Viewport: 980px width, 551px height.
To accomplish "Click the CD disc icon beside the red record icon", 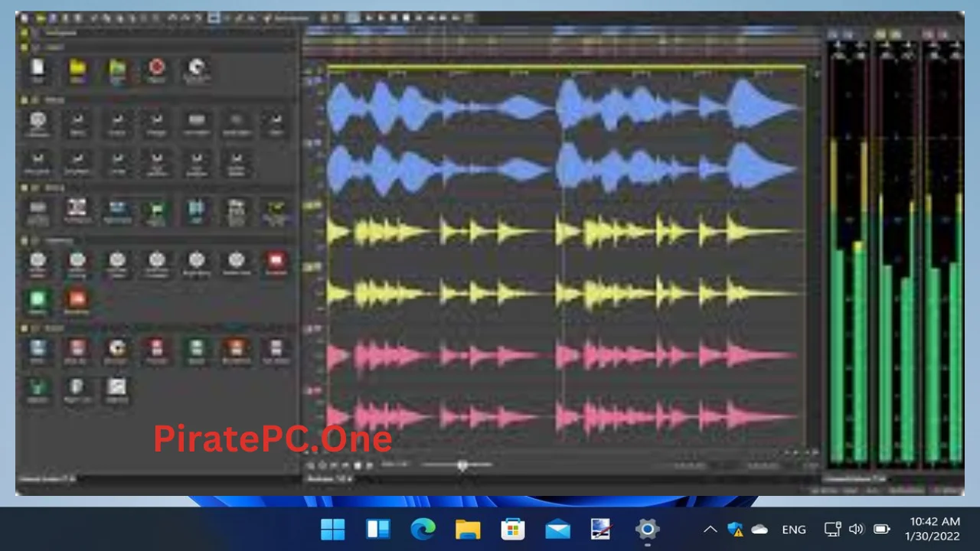I will click(197, 69).
